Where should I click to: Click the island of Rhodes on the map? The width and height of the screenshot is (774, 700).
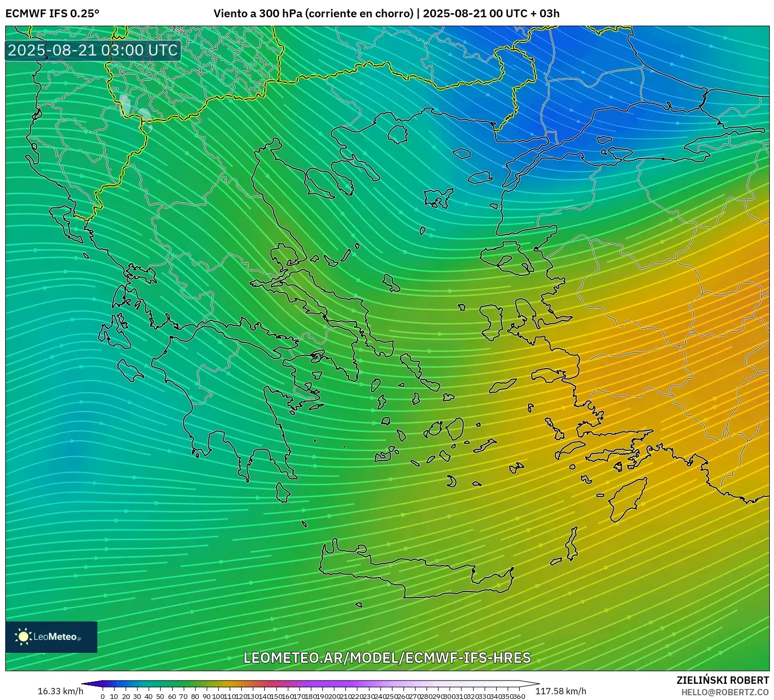628,499
